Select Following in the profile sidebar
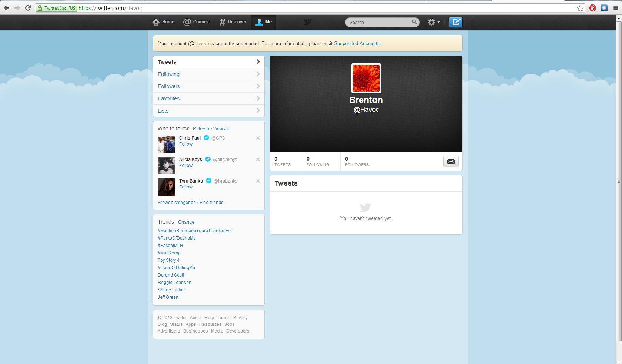The image size is (622, 364). 209,74
